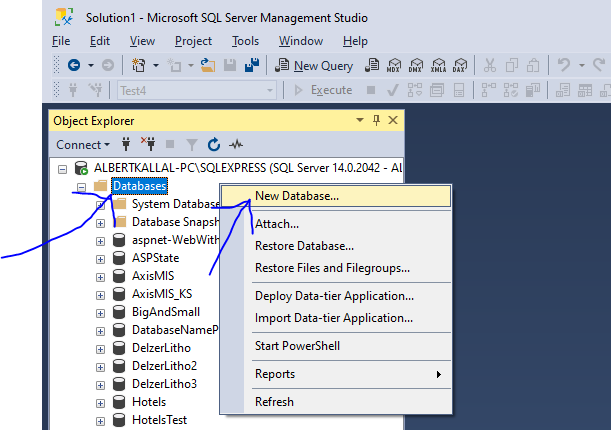Open the Edit menu
Viewport: 611px width, 430px height.
pos(100,41)
